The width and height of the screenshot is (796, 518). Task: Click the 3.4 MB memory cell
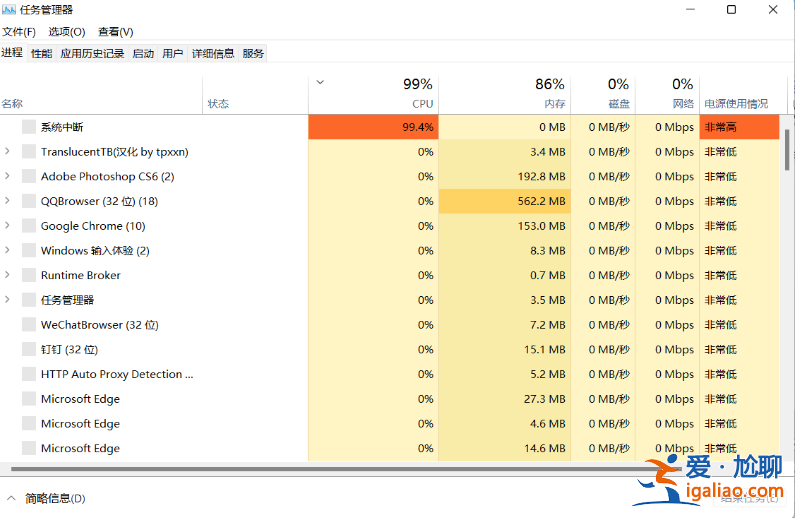(x=505, y=151)
